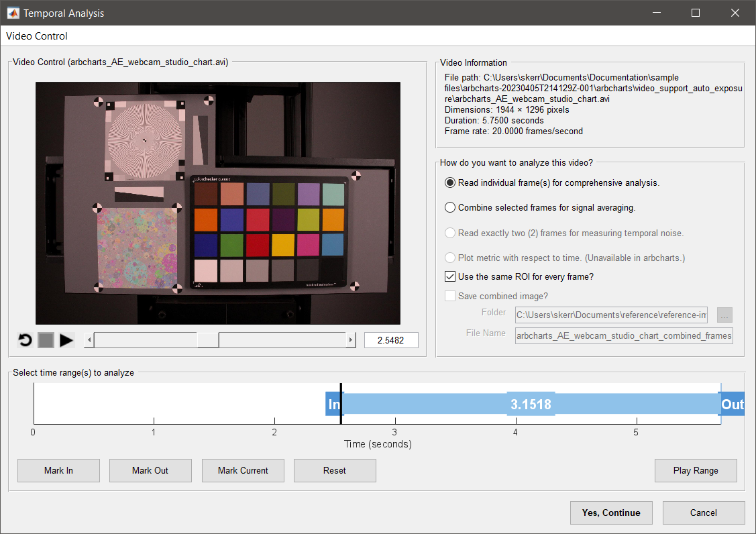
Task: Click the stop playback square button
Action: 46,340
